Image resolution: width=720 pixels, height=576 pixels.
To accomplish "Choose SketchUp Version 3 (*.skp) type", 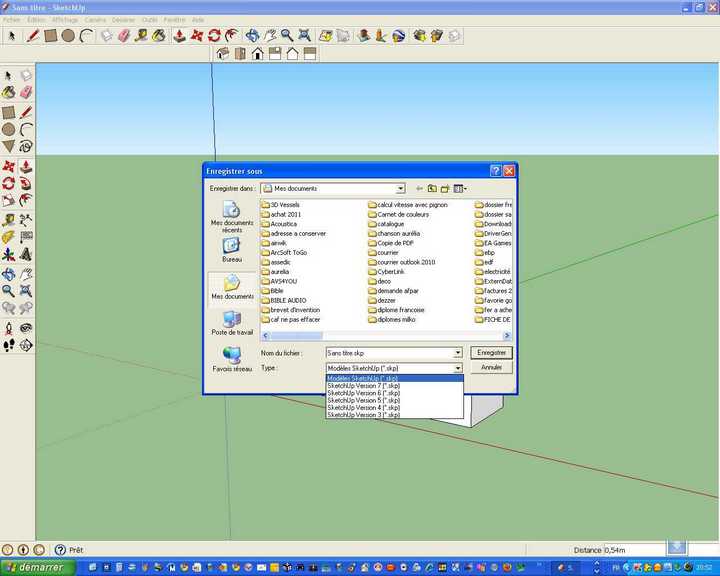I will pyautogui.click(x=394, y=415).
